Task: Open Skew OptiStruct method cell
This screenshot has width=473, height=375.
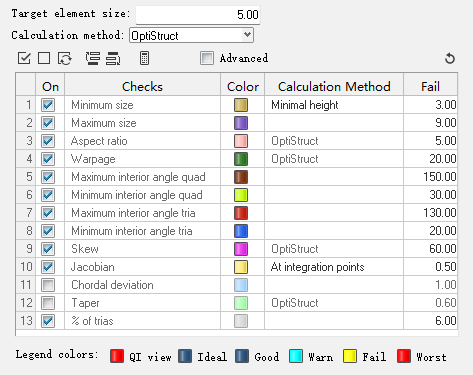Action: point(334,249)
